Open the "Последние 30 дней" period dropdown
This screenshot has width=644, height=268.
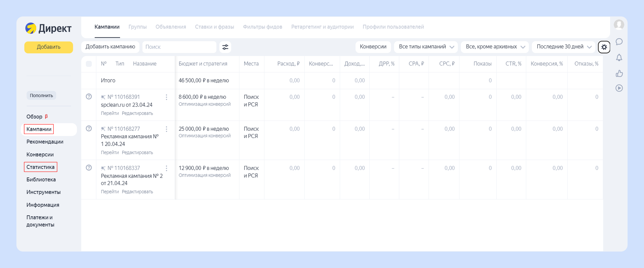[564, 47]
